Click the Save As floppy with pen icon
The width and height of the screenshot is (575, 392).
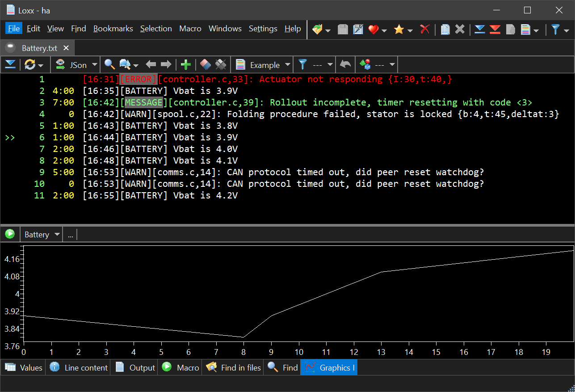coord(358,30)
